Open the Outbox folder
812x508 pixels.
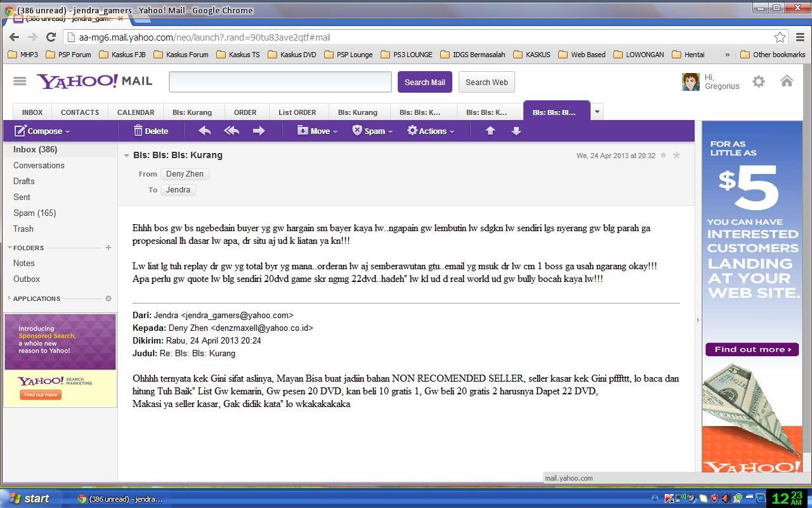27,279
